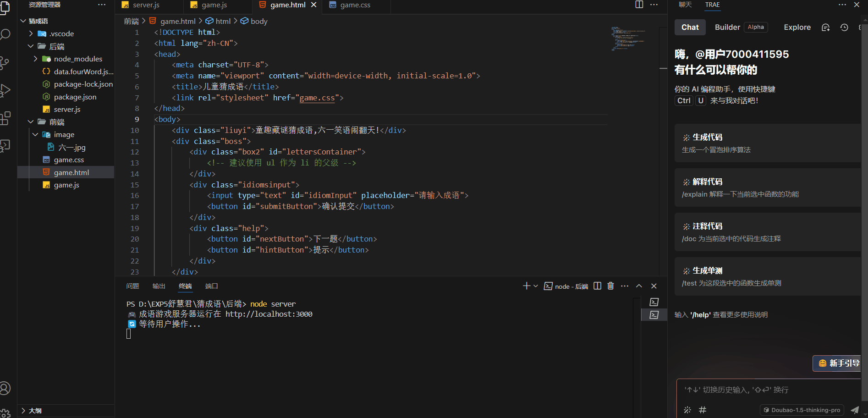Open chat history
The width and height of the screenshot is (868, 418).
tap(844, 27)
